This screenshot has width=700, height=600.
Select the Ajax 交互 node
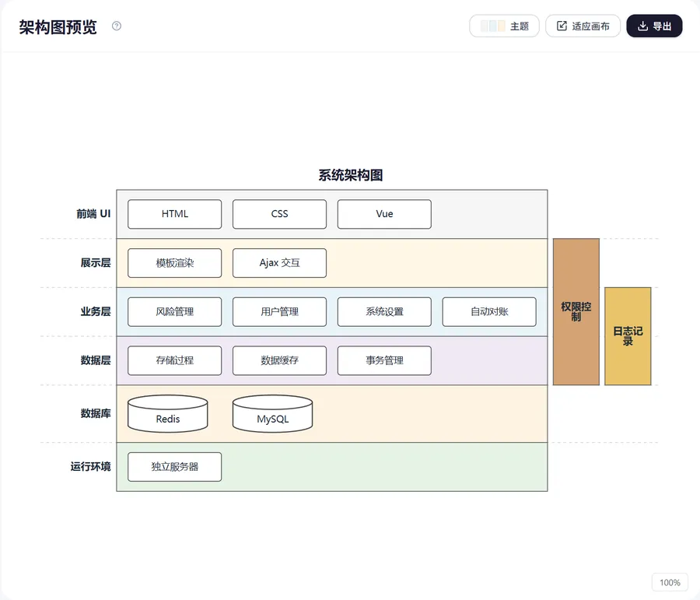pyautogui.click(x=279, y=263)
